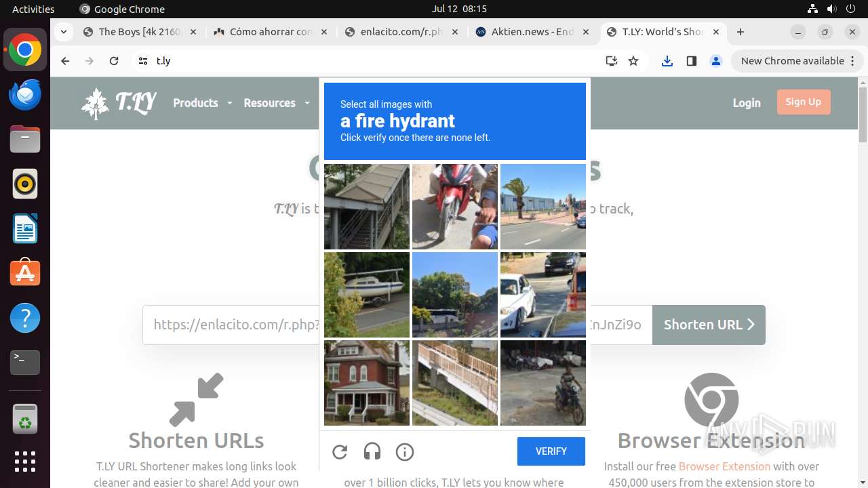Focus the URL input field

coord(397,325)
